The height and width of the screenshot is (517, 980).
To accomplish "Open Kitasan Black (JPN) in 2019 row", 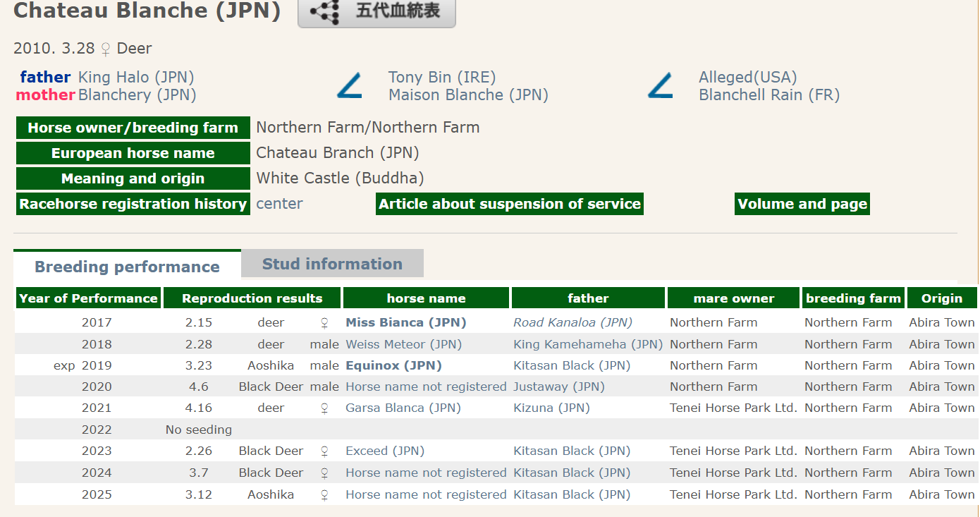I will (572, 365).
